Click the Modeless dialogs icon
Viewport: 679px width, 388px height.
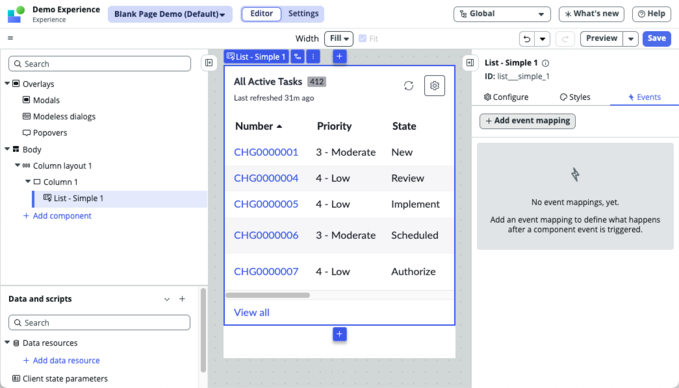(26, 116)
